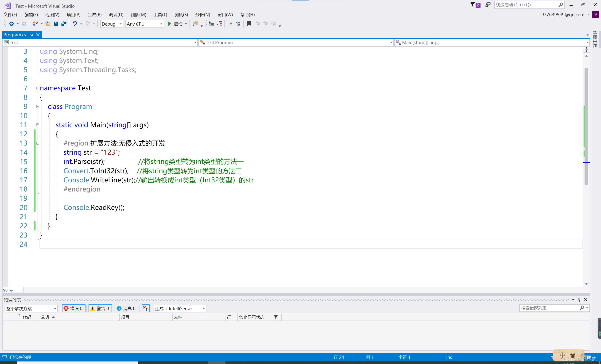Open the 生成(B) menu
601x364 pixels.
coord(95,15)
